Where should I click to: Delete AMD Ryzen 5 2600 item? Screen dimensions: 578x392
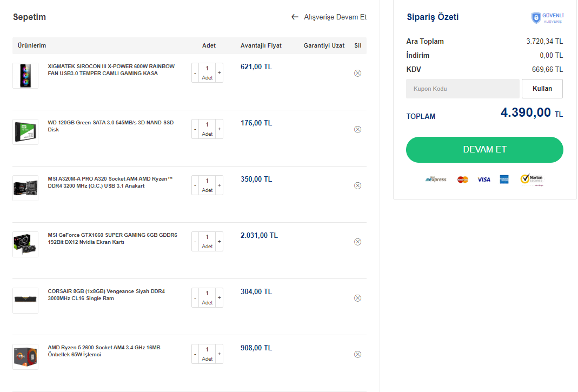(x=357, y=354)
